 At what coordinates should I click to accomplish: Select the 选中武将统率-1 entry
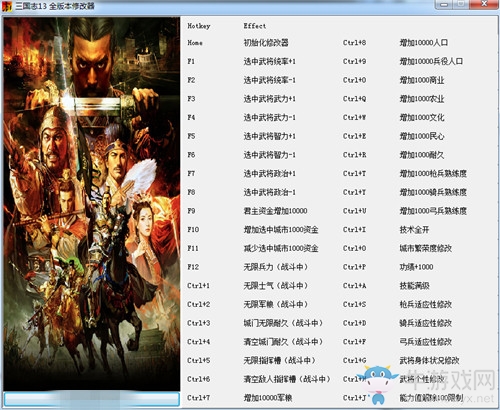(x=269, y=80)
